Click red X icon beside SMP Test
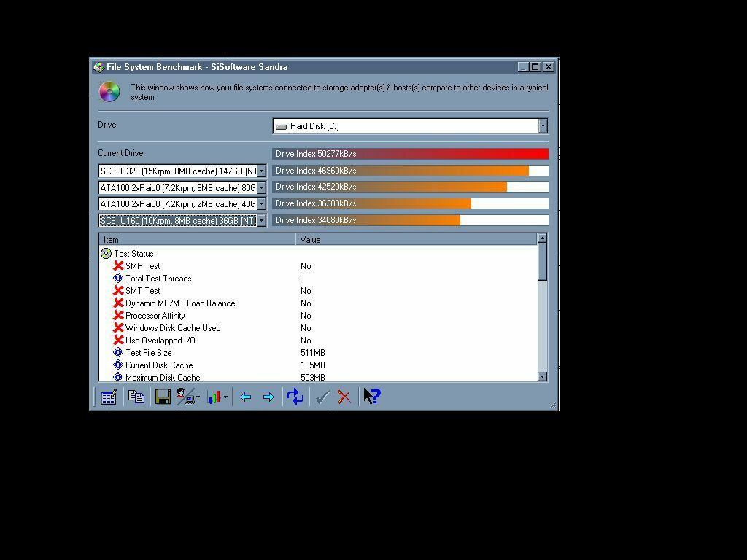 (x=119, y=265)
